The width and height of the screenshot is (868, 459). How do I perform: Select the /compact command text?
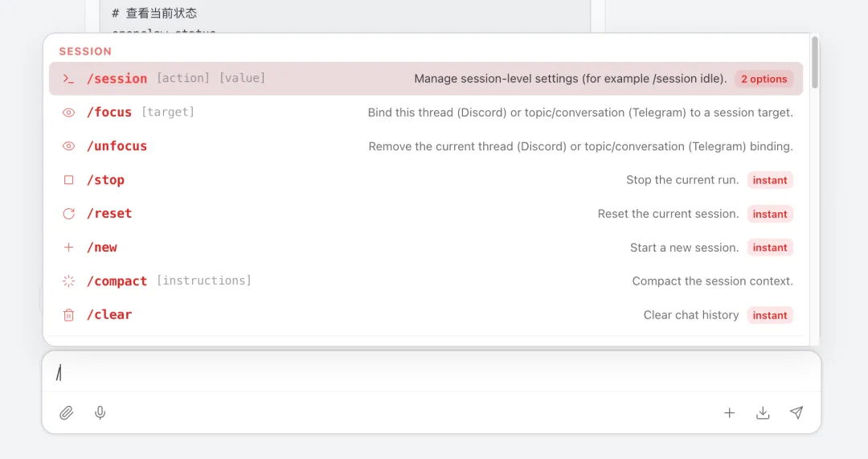tap(117, 281)
